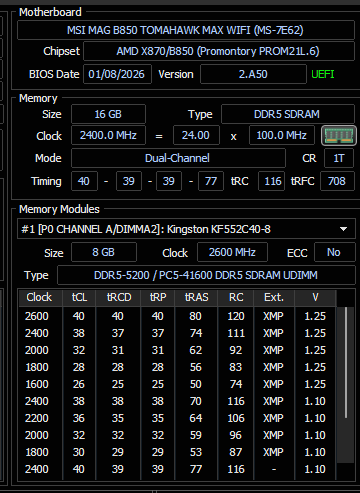This screenshot has width=360, height=493.
Task: Click the multiplier field 24.00
Action: point(196,135)
